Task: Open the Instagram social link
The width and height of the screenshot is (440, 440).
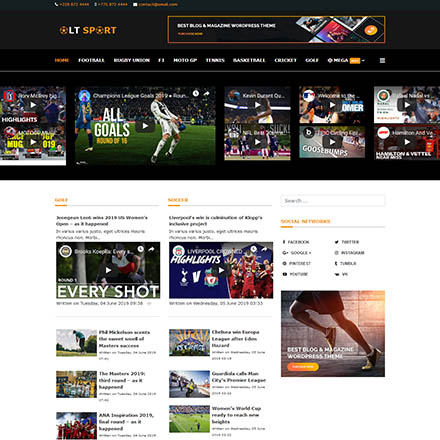Action: [x=349, y=253]
